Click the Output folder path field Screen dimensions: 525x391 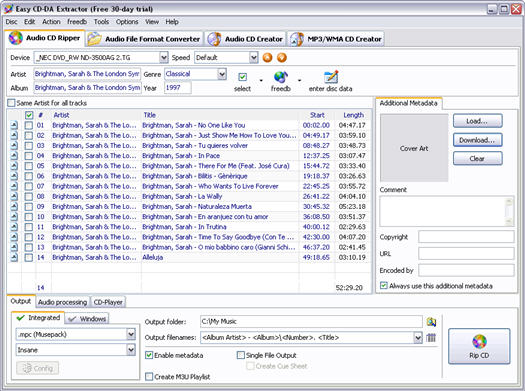coord(311,322)
